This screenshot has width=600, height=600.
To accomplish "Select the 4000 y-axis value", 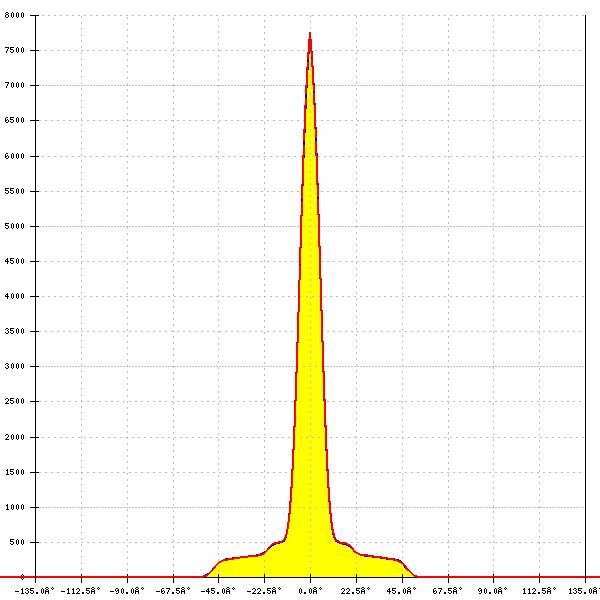I will (x=15, y=296).
